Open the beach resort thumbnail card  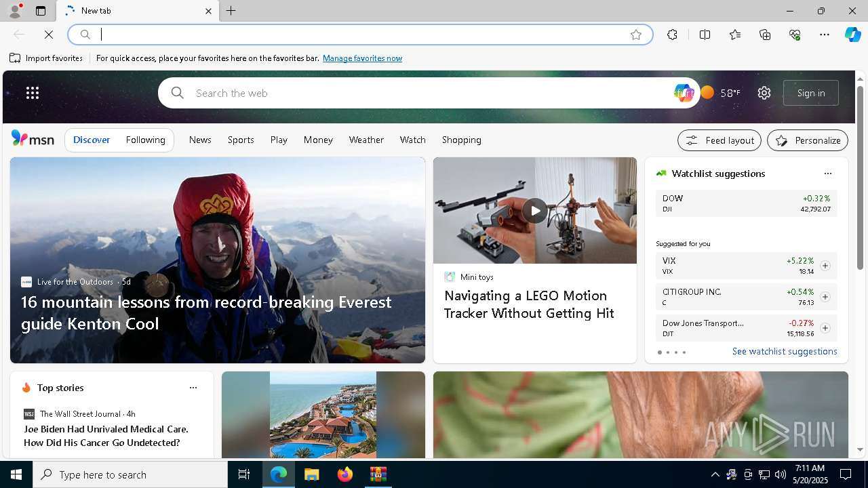(323, 415)
